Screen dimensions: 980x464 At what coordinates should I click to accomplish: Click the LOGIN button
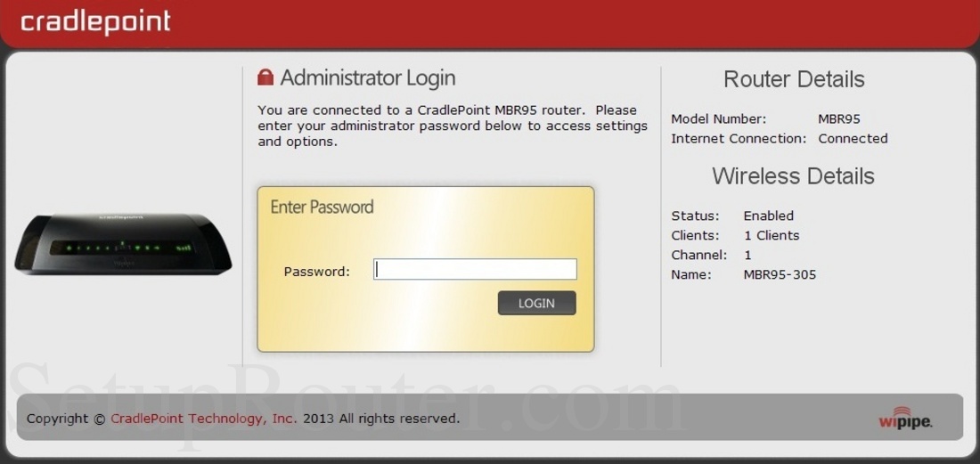tap(537, 303)
